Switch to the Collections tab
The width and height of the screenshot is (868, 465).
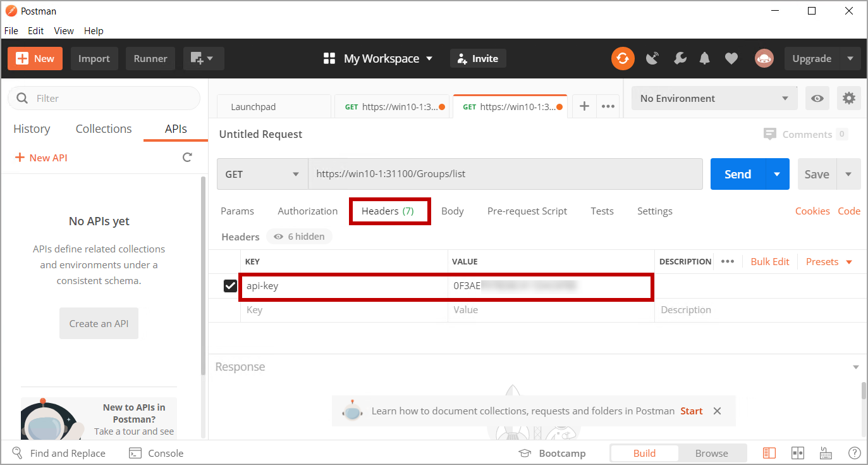tap(104, 129)
